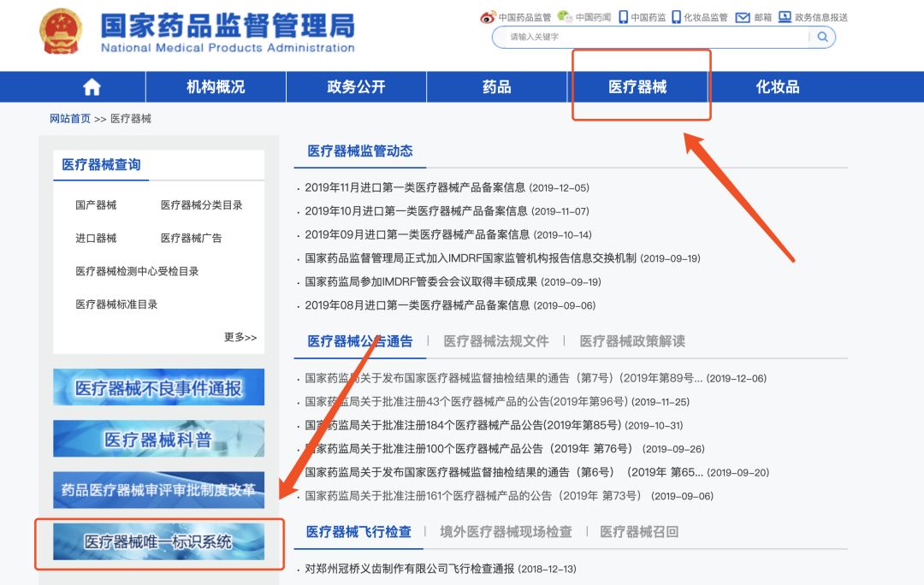Switch to 医疗器械法规文件 tab
This screenshot has width=924, height=585.
click(495, 341)
